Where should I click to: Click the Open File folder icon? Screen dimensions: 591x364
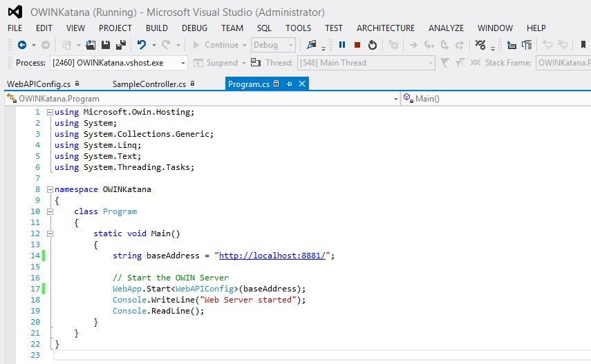coord(91,45)
